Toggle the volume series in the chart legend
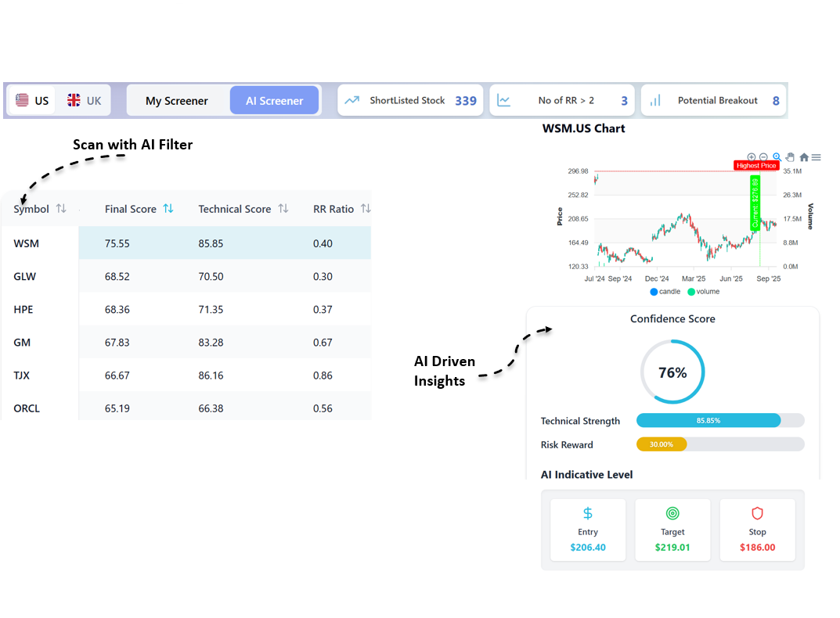The width and height of the screenshot is (840, 618). coord(703,291)
